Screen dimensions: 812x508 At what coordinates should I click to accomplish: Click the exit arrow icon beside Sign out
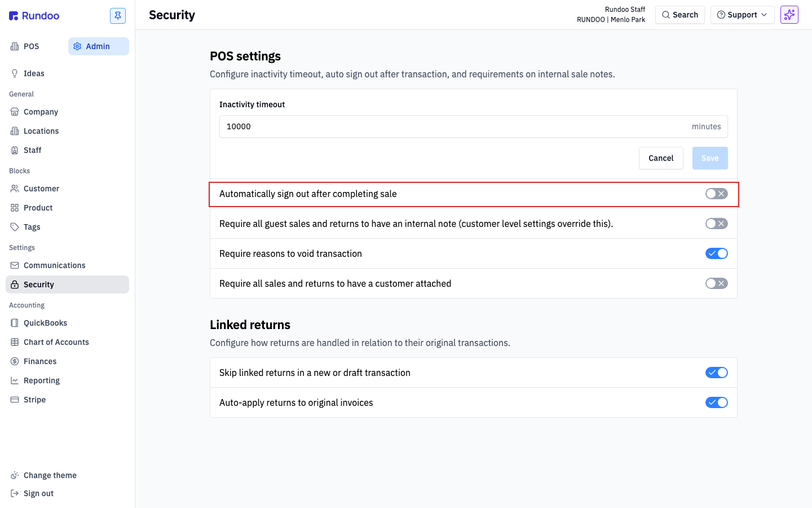15,493
